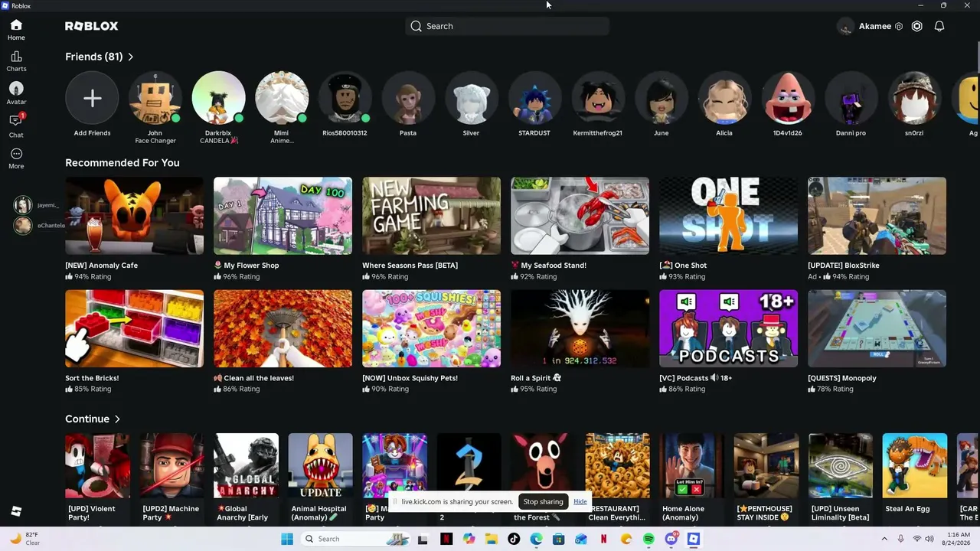Expand the Continue section
The width and height of the screenshot is (980, 551).
tap(93, 419)
